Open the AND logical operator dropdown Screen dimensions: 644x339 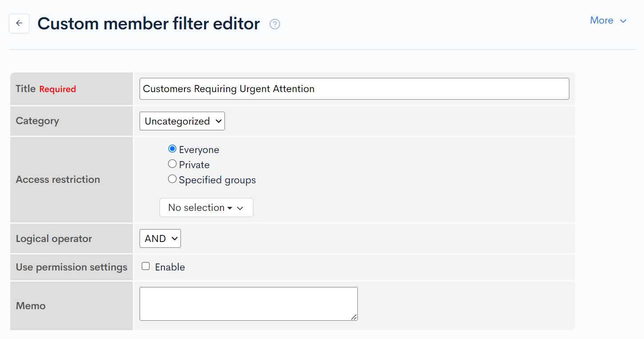[x=160, y=238]
